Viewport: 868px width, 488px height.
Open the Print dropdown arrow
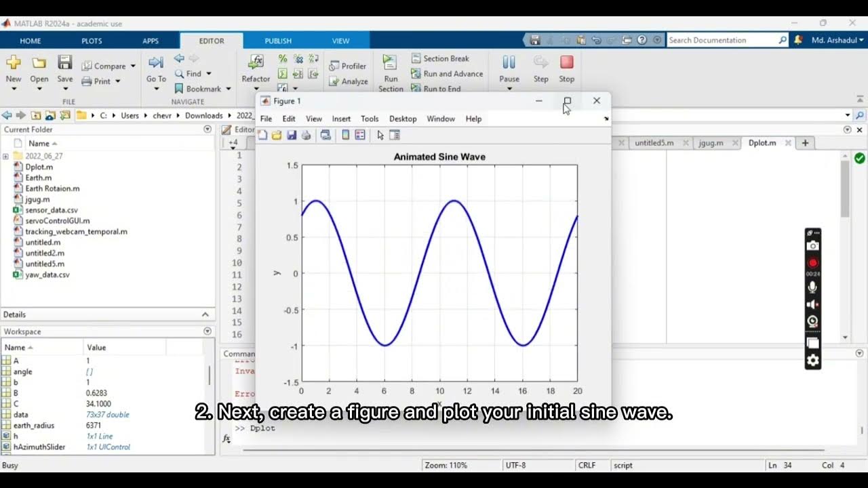[118, 81]
